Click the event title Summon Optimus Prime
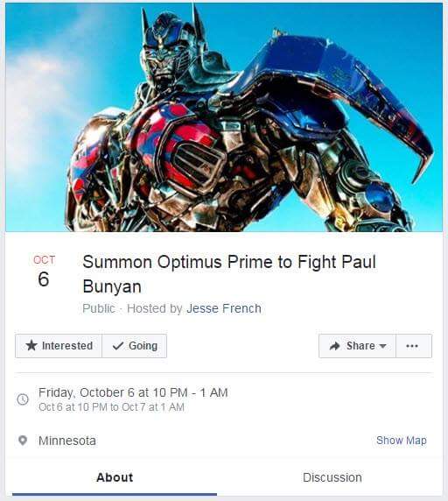 [x=229, y=274]
